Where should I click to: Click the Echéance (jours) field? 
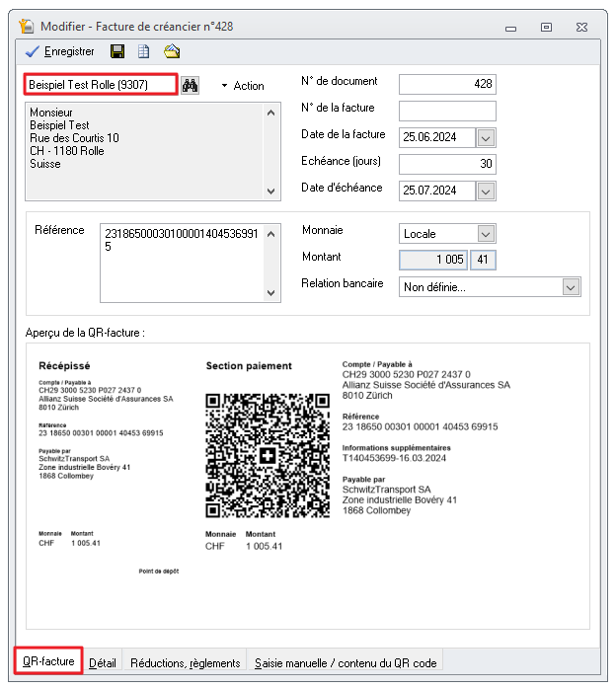coord(447,164)
